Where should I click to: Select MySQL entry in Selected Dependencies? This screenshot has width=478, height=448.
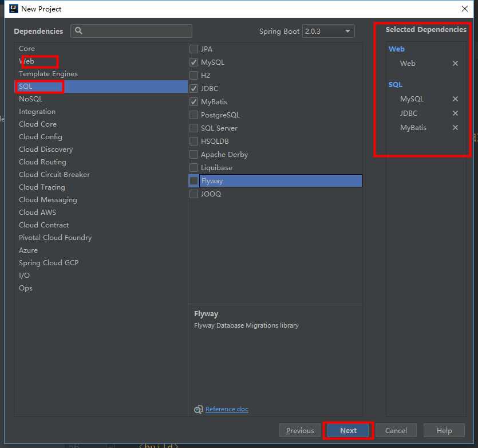(412, 99)
